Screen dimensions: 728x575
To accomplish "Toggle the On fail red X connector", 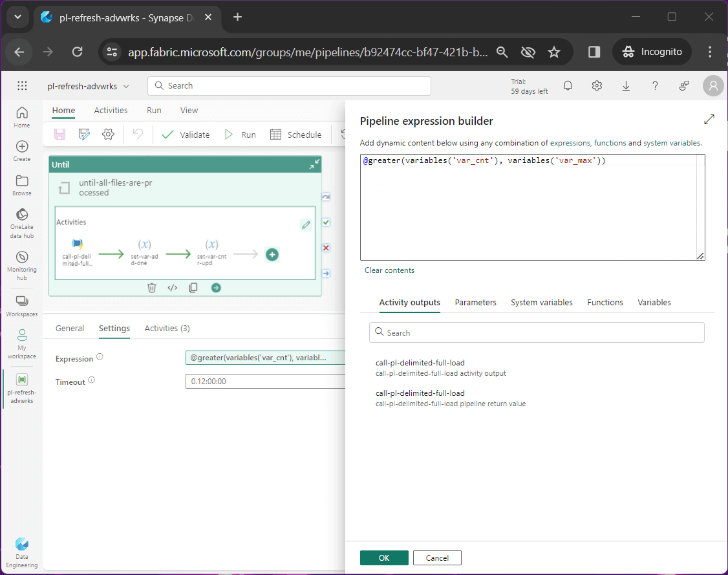I will click(x=327, y=248).
